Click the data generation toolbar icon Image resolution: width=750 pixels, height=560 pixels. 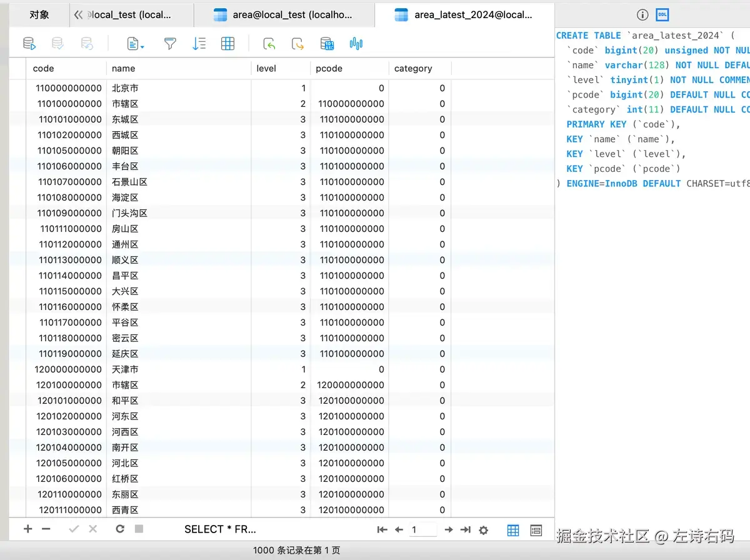327,43
